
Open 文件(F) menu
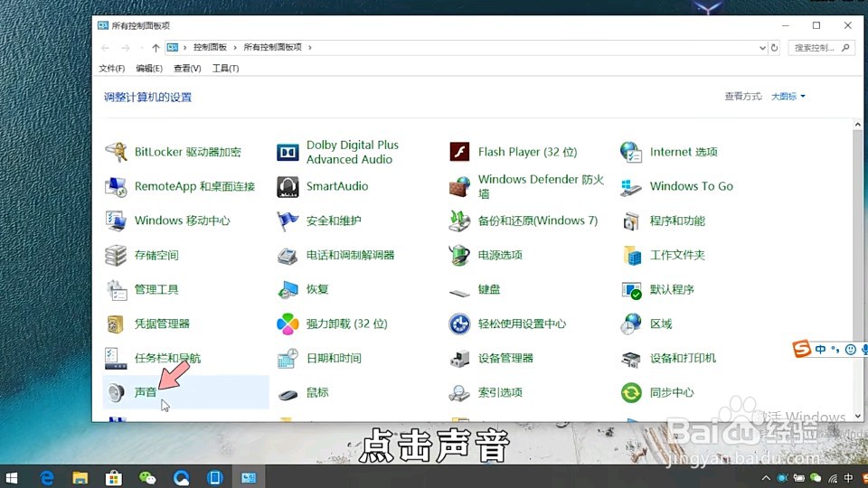[111, 68]
